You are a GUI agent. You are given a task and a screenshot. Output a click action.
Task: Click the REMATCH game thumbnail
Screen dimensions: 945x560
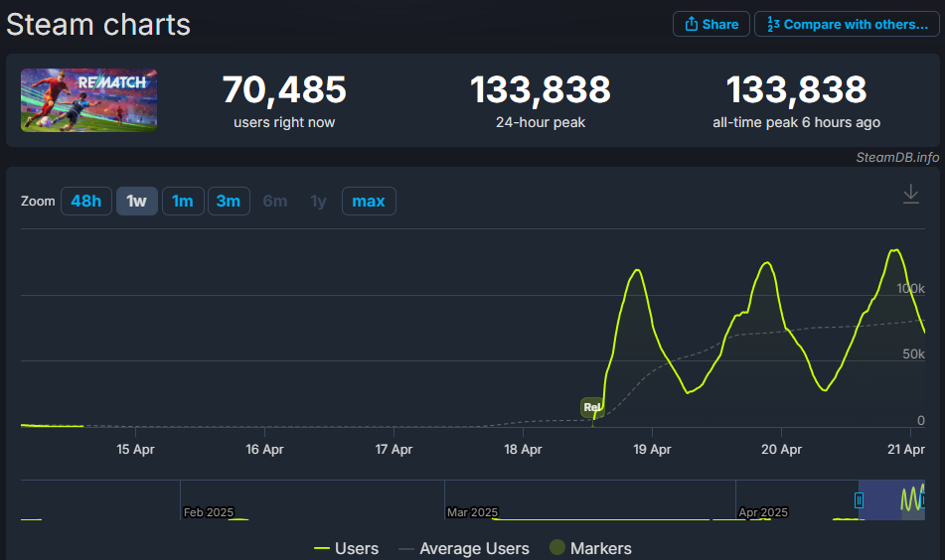(x=89, y=99)
